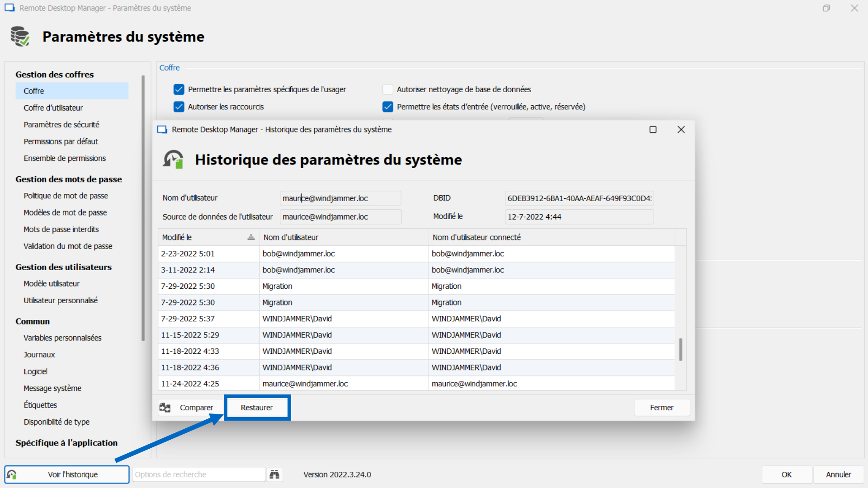Click the app icon in the history dialog titlebar
868x488 pixels.
coord(162,129)
